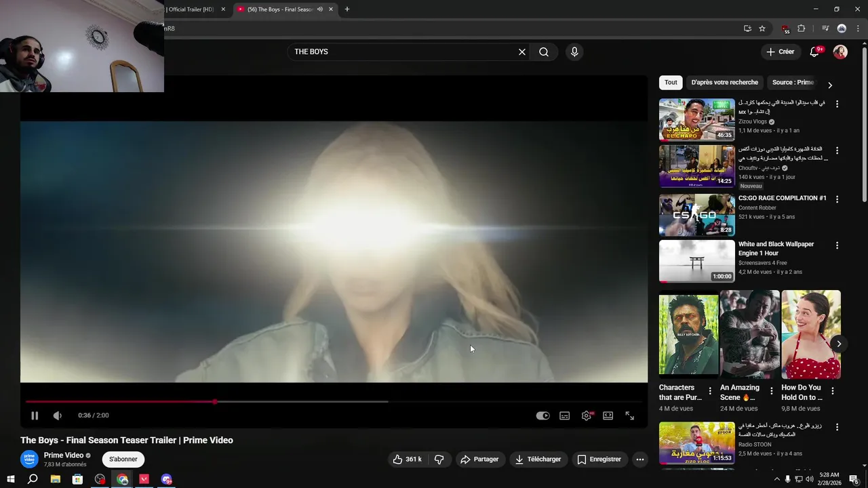Open YouTube notifications bell
This screenshot has width=868, height=488.
pos(815,52)
